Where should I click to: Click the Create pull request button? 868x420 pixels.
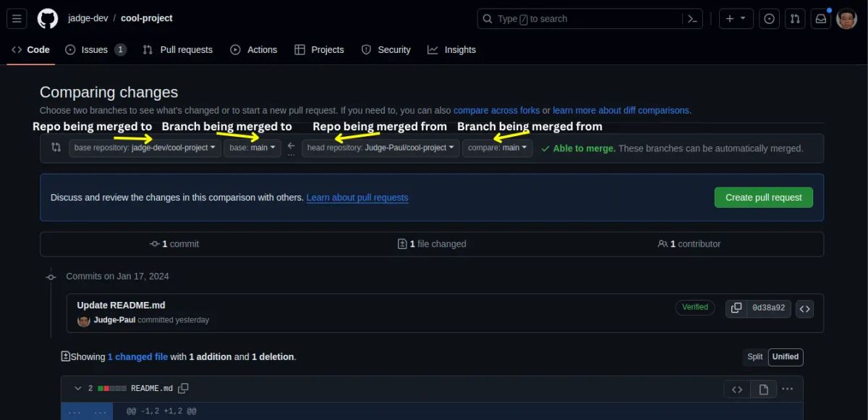point(764,198)
